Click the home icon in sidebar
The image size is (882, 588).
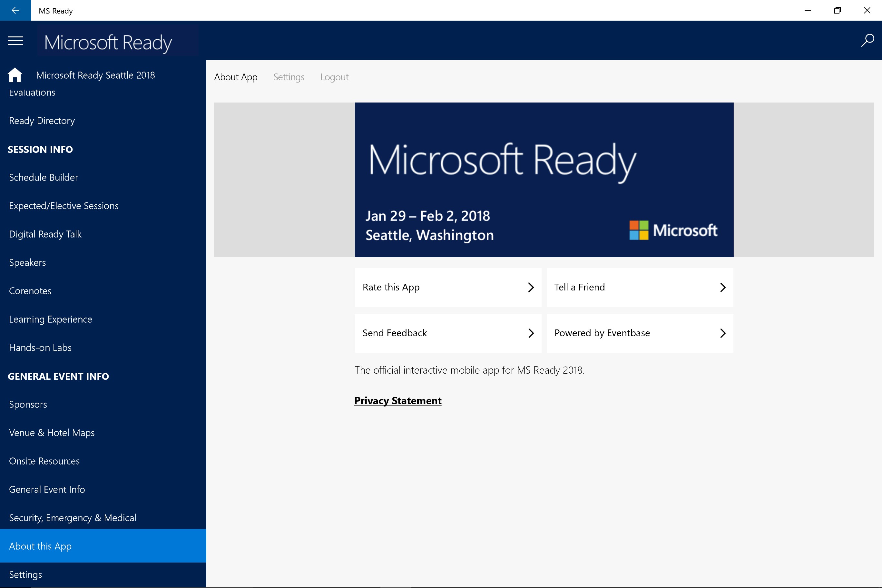pos(15,75)
